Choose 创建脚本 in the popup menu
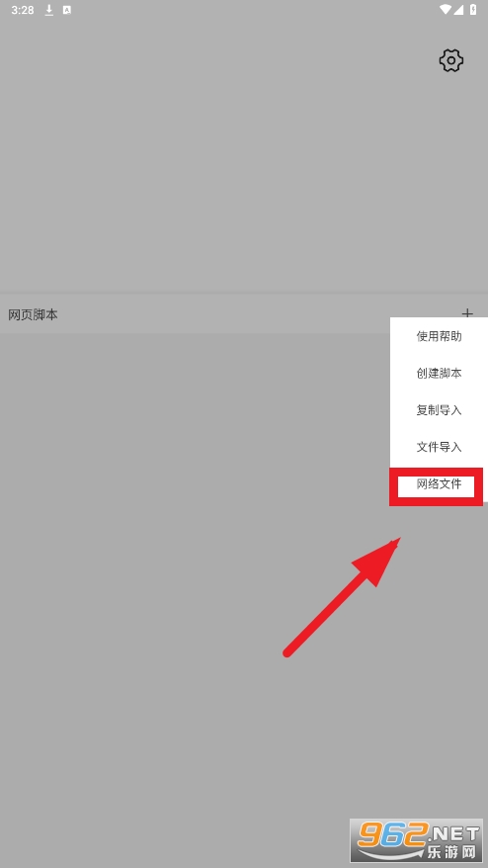Screen dimensions: 488x868 pos(439,373)
